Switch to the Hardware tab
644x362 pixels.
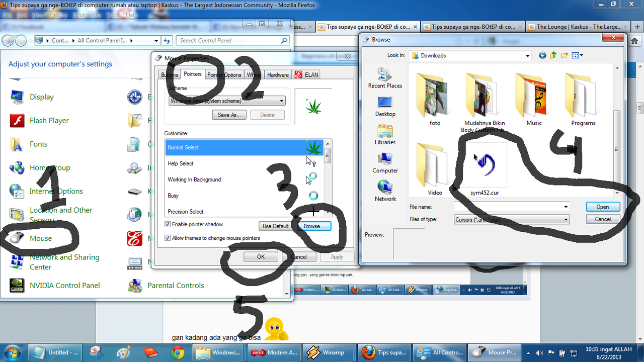click(278, 75)
